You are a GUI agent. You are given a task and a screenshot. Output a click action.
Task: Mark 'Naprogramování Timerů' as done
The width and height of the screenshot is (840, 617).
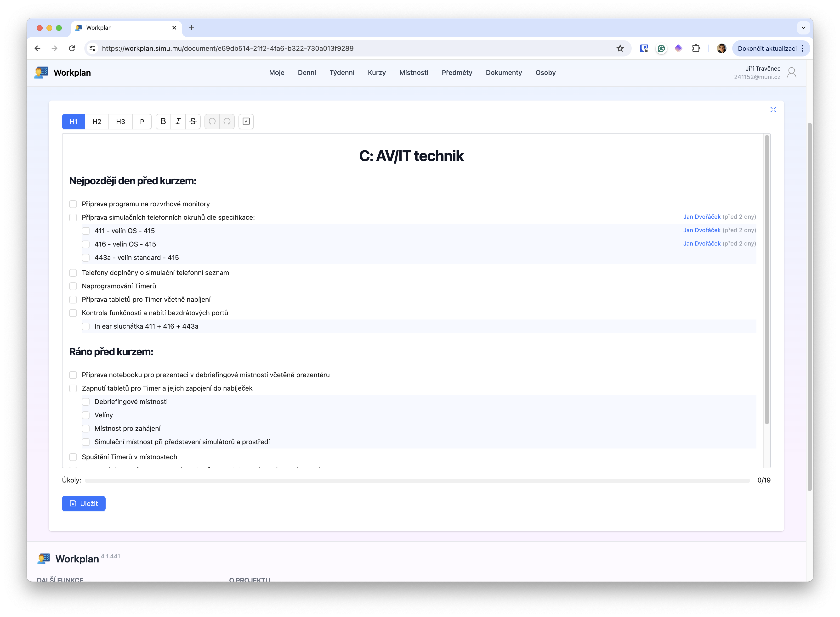click(73, 286)
